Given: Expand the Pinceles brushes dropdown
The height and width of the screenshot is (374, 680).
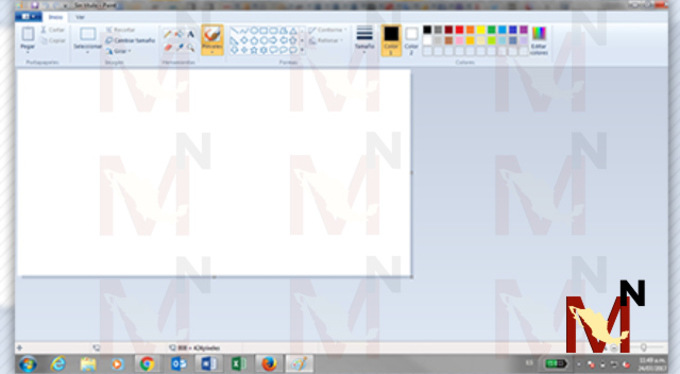Looking at the screenshot, I should (212, 52).
